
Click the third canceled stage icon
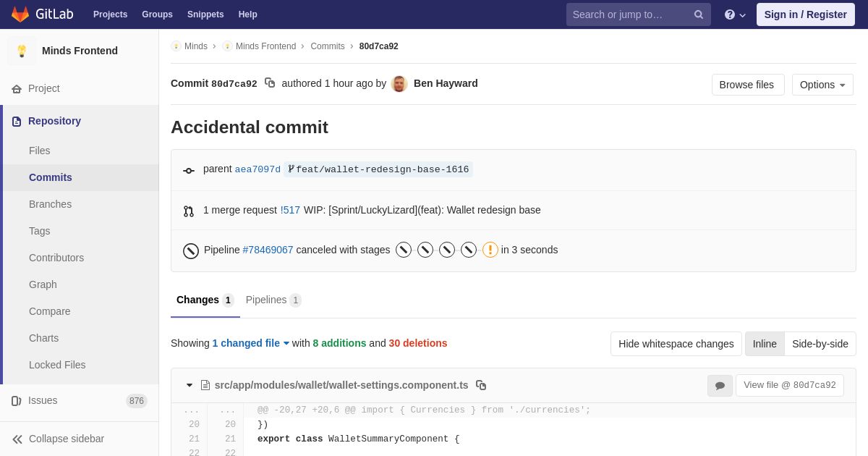[x=447, y=250]
